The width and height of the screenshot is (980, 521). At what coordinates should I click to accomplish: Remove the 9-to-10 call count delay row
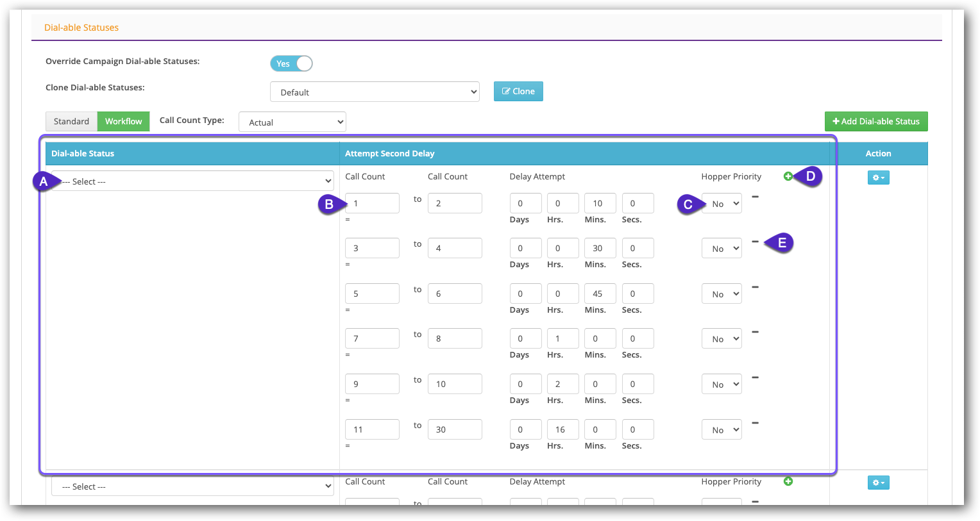pyautogui.click(x=755, y=377)
